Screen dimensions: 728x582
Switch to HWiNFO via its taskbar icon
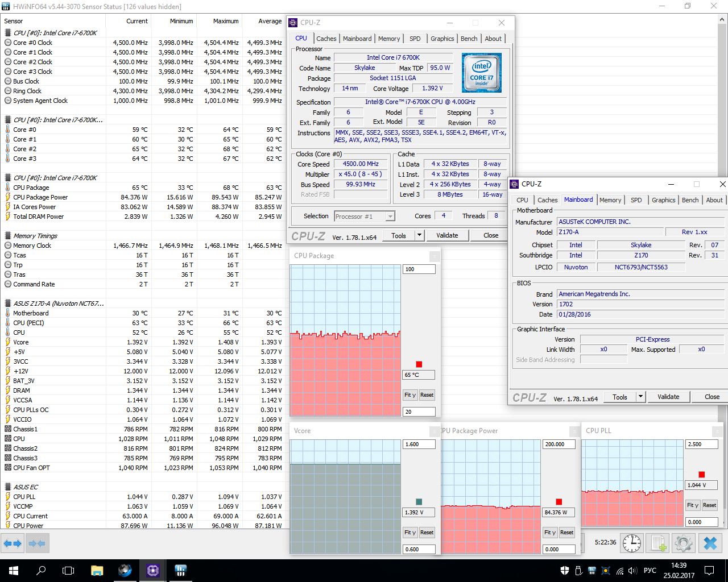181,571
